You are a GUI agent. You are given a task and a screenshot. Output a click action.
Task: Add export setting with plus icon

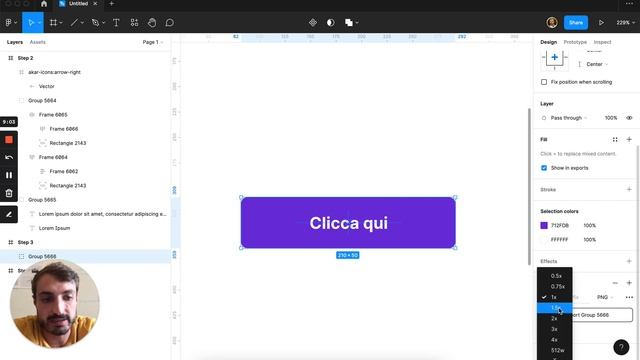pyautogui.click(x=629, y=283)
